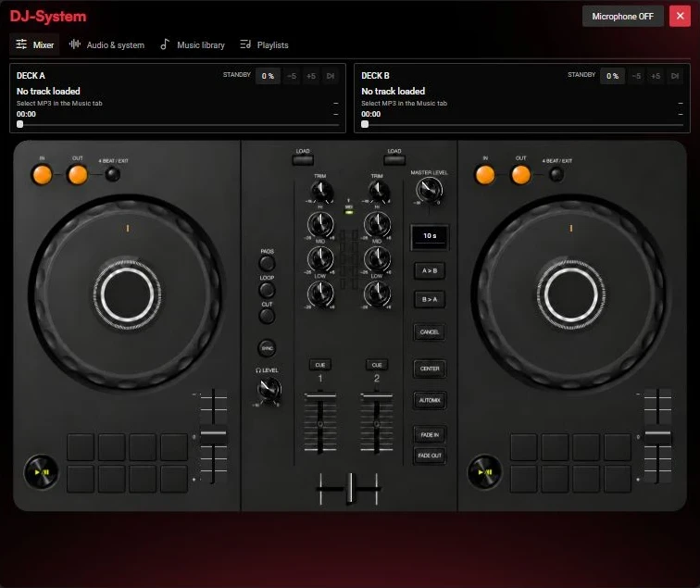Click the left LOAD button for channel 1
Viewport: 700px width, 588px height.
(303, 160)
